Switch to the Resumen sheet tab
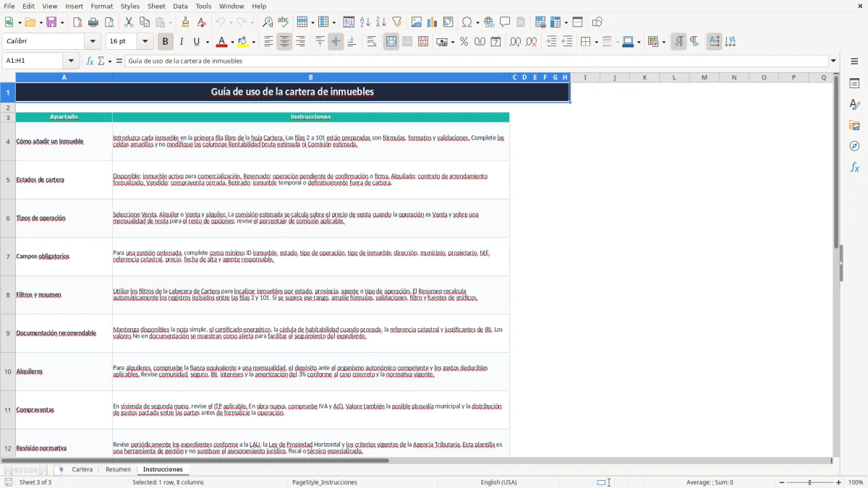 pos(119,469)
